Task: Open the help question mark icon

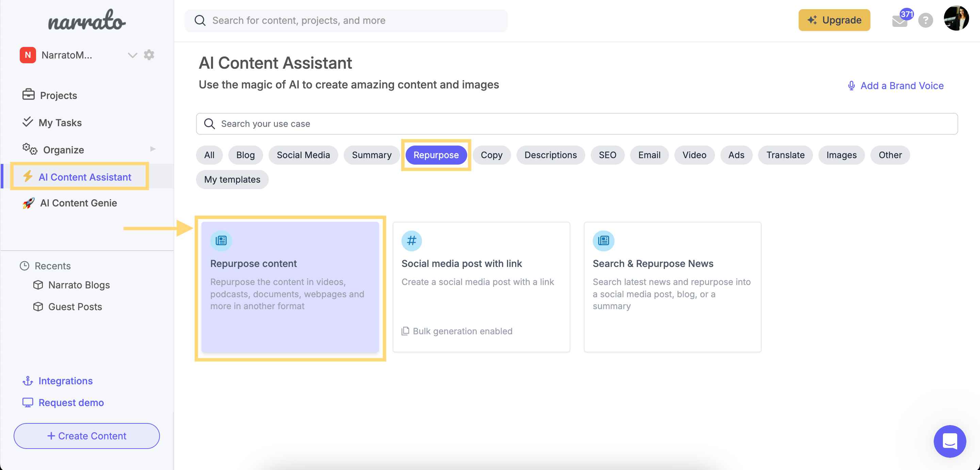Action: click(926, 20)
